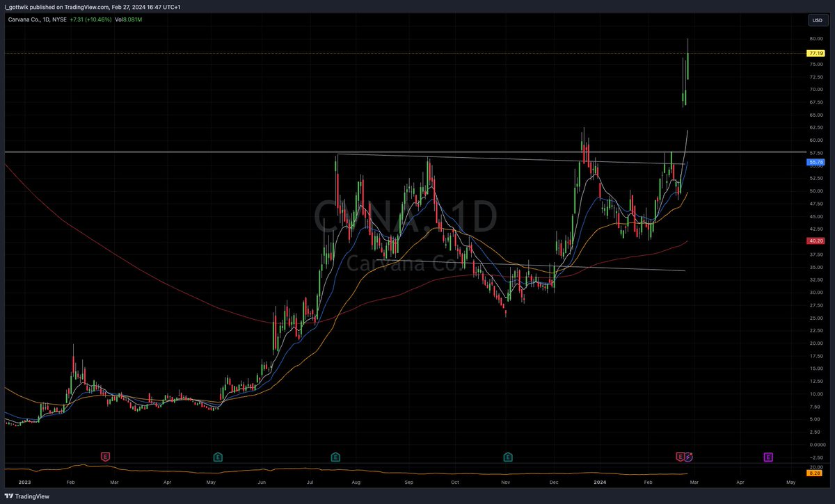Click the teal earnings marker near November
835x504 pixels.
[x=508, y=457]
